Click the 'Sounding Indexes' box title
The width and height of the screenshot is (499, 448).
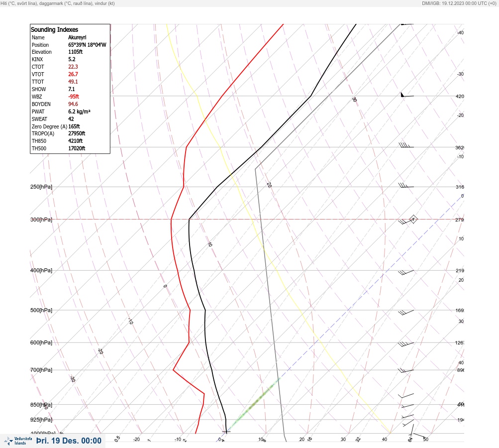pos(54,29)
